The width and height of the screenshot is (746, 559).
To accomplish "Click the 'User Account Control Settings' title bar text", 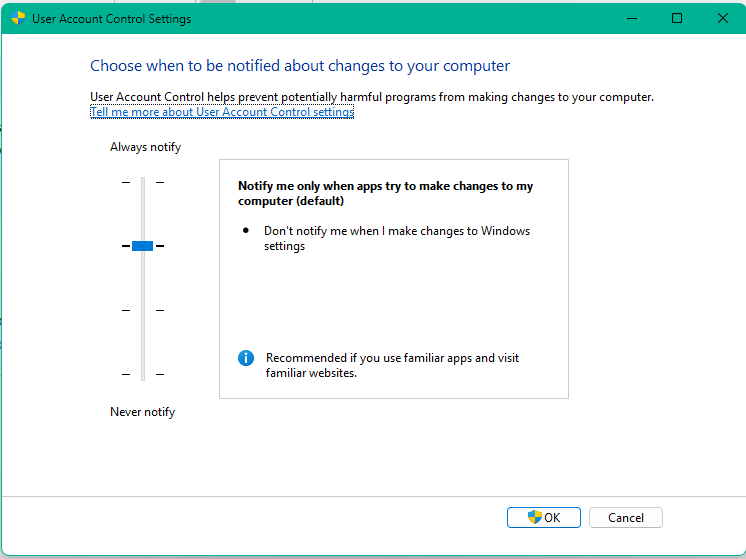I will [x=111, y=18].
